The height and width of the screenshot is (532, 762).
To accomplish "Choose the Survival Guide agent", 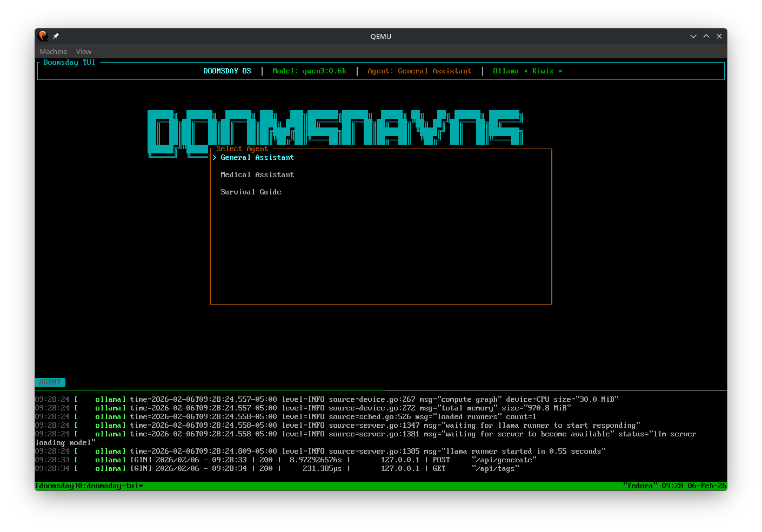I will pyautogui.click(x=251, y=192).
